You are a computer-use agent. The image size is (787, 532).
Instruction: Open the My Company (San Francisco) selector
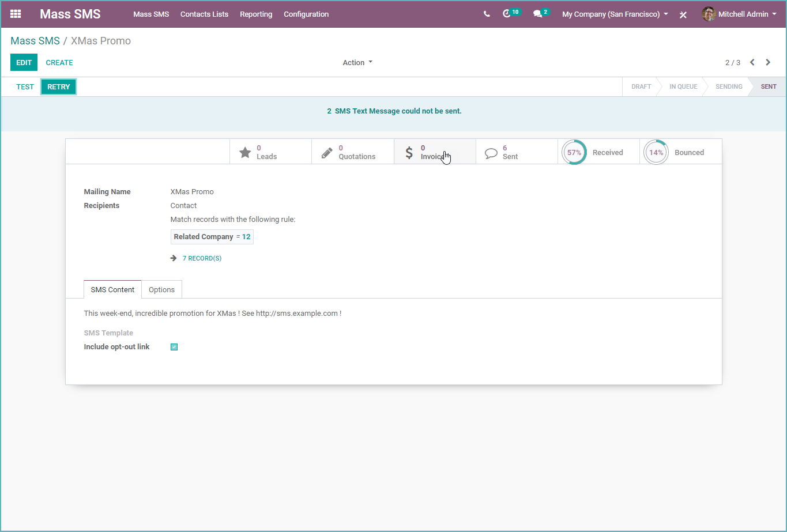(614, 14)
